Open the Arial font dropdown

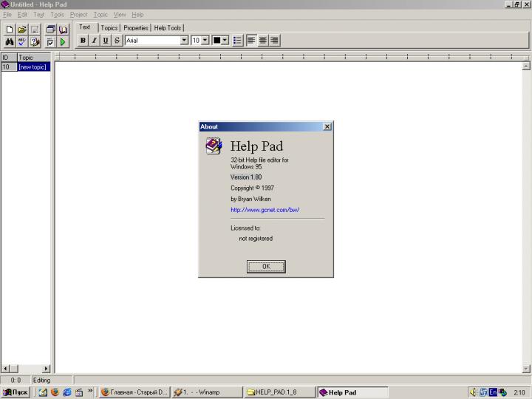point(184,41)
